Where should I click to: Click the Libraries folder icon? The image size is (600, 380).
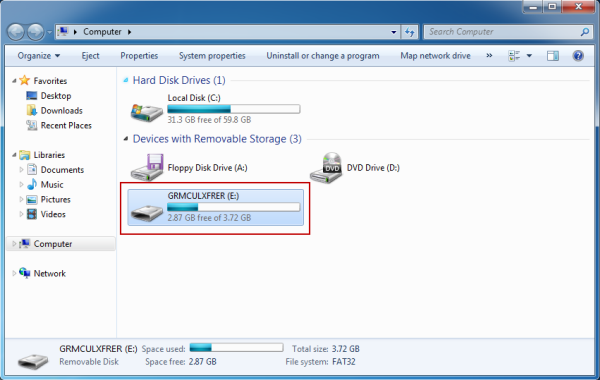24,155
